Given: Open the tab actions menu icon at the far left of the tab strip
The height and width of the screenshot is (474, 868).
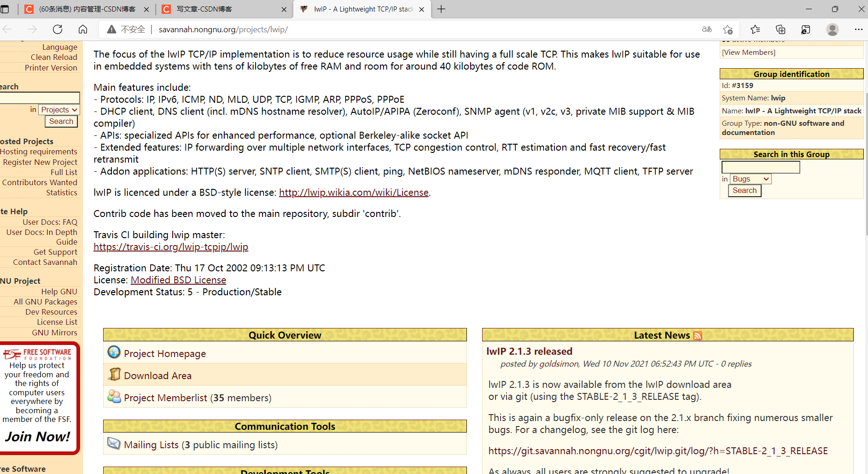Looking at the screenshot, I should click(5, 9).
